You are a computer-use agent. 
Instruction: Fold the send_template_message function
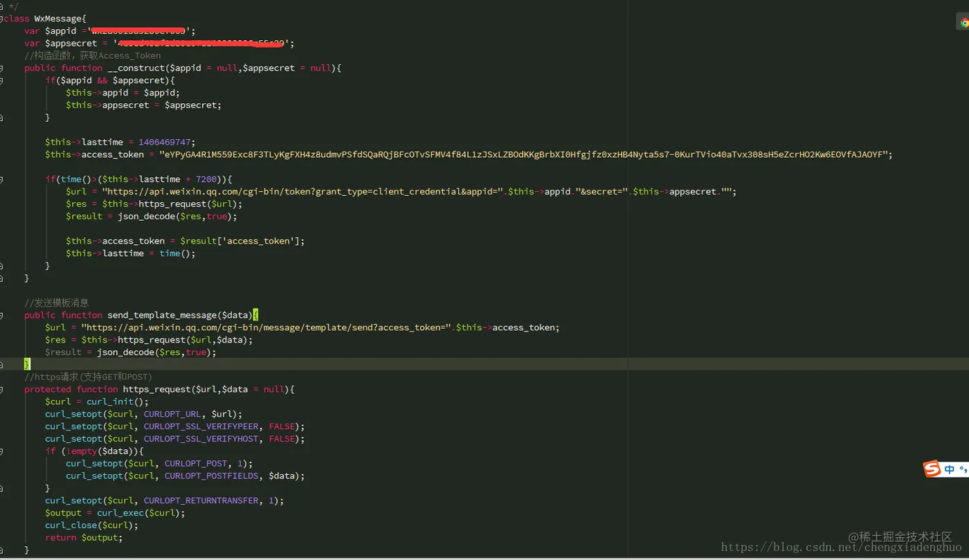tap(1, 315)
